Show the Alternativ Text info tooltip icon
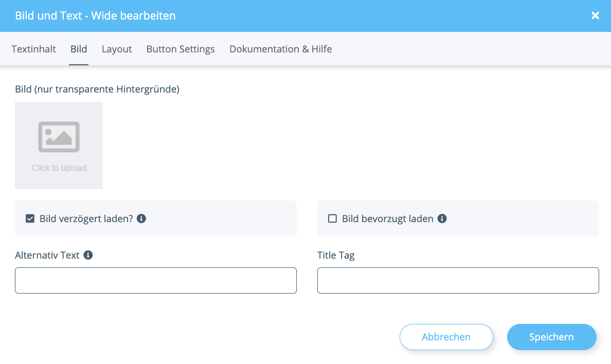This screenshot has width=611, height=364. 88,255
